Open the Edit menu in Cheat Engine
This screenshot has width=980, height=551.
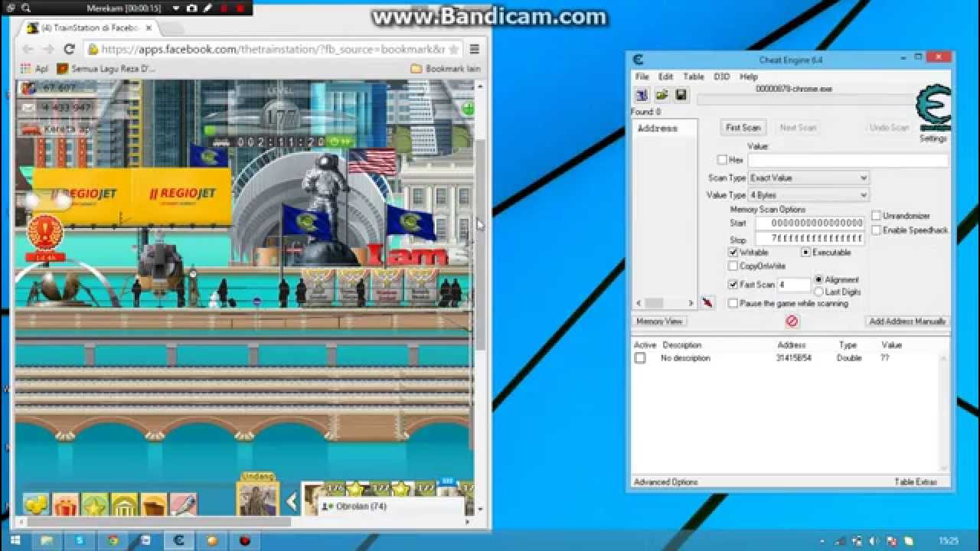tap(665, 77)
